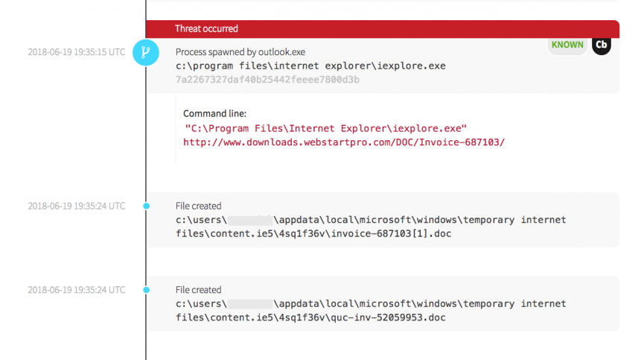Click 'File created' heading above invoice-687103[1].doc
This screenshot has width=644, height=360.
198,206
